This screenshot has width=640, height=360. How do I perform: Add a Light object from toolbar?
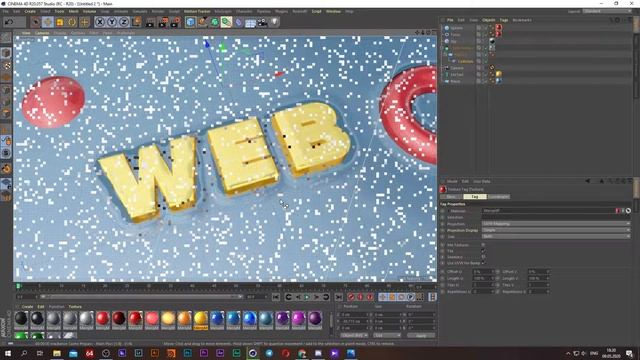274,22
